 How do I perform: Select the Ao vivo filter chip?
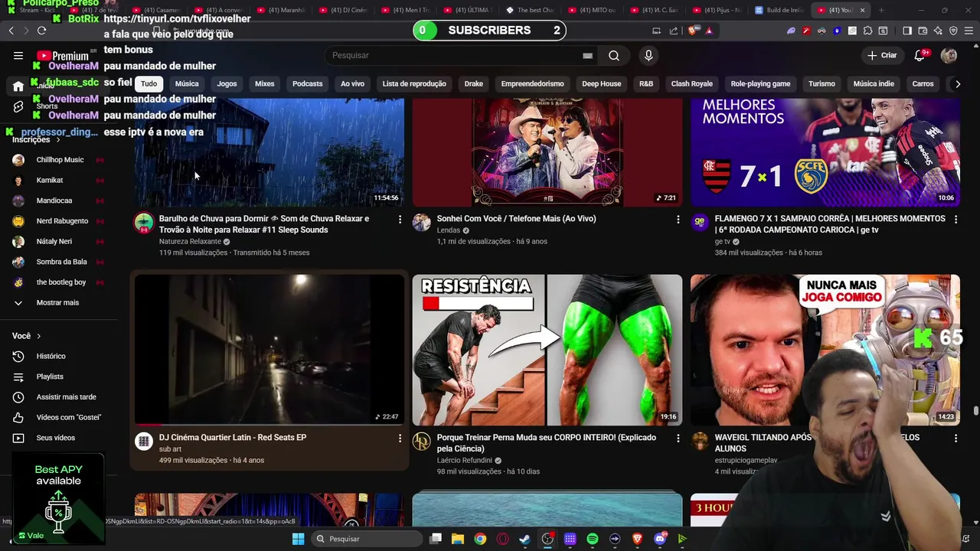point(352,83)
